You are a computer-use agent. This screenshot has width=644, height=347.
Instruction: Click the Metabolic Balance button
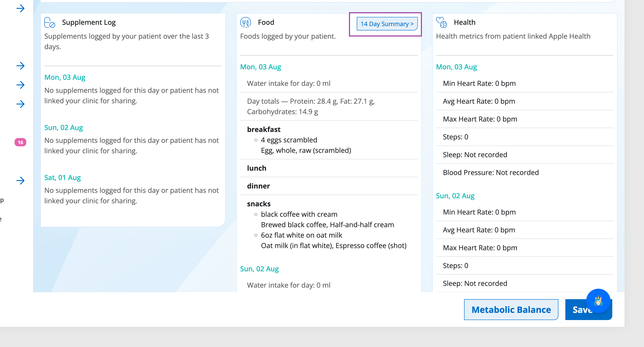(x=511, y=309)
